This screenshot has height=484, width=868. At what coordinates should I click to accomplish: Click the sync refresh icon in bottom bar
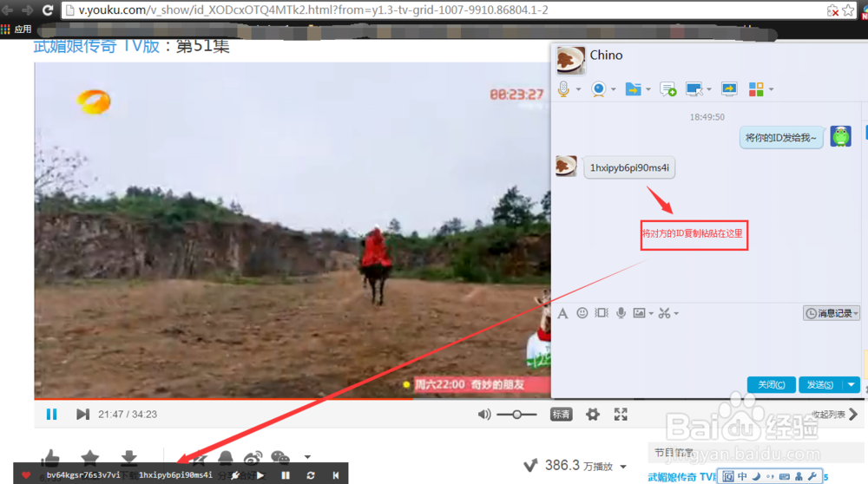coord(311,475)
